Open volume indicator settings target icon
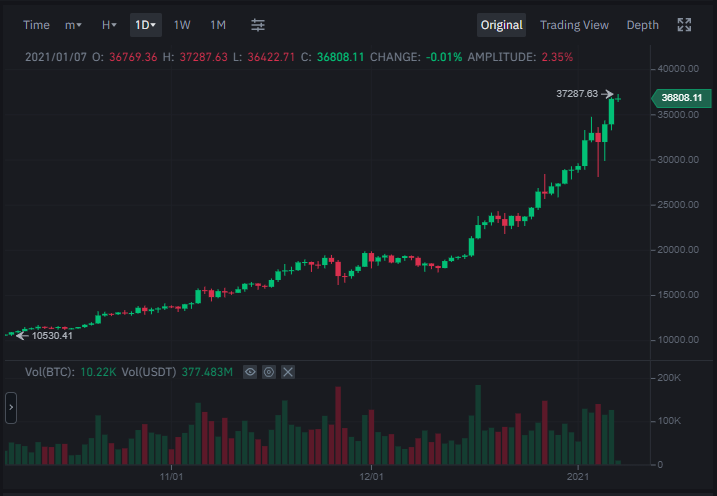The height and width of the screenshot is (496, 717). pyautogui.click(x=269, y=372)
